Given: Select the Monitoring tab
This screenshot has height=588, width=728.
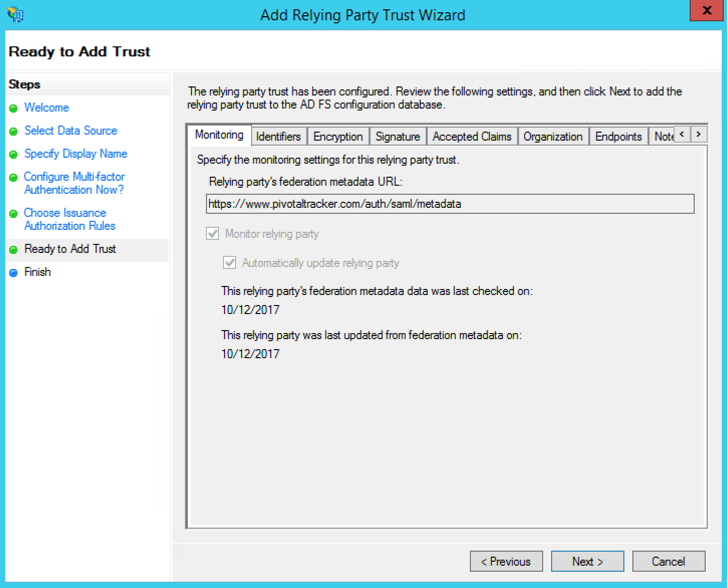Looking at the screenshot, I should 218,135.
